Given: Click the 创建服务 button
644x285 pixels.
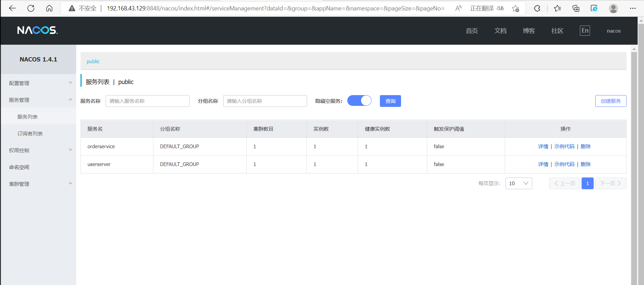Looking at the screenshot, I should pos(611,101).
